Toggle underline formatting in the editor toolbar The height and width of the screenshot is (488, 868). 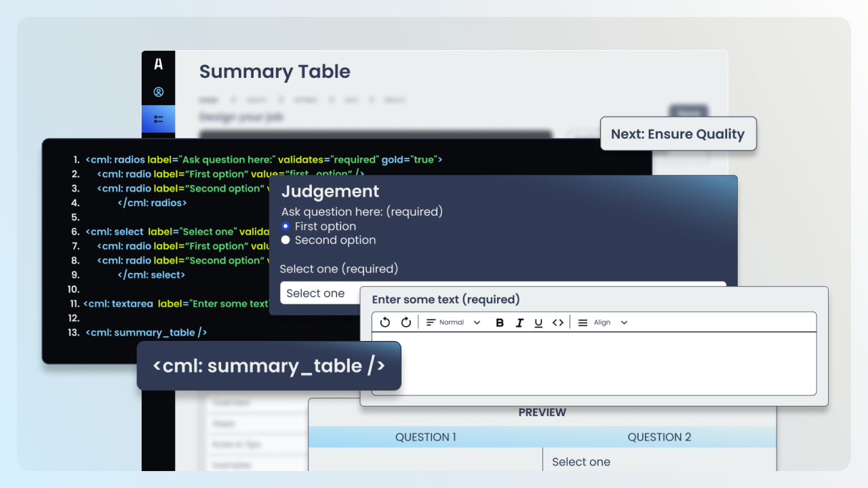pyautogui.click(x=538, y=322)
